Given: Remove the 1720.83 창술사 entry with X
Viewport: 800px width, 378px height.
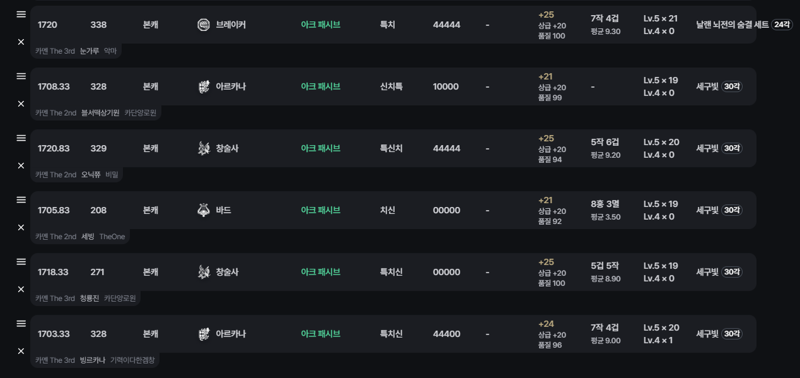Looking at the screenshot, I should coord(21,165).
